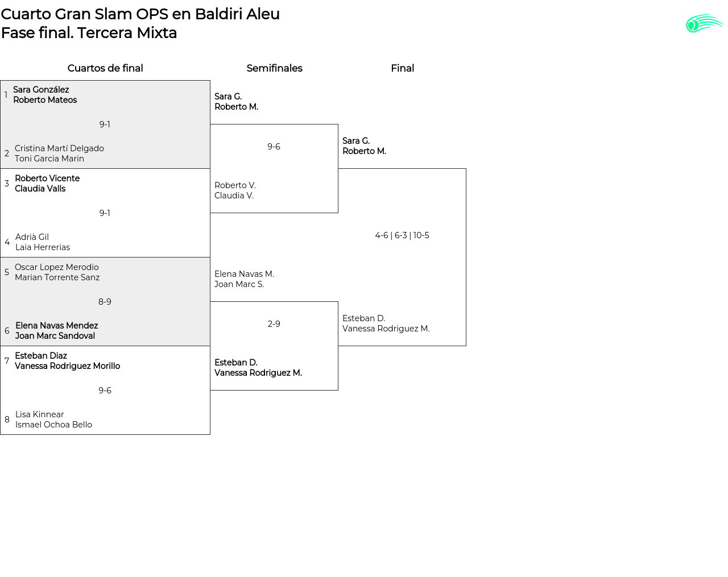Click the Cuartos de final column header
Screen dimensions: 728x577
(105, 68)
